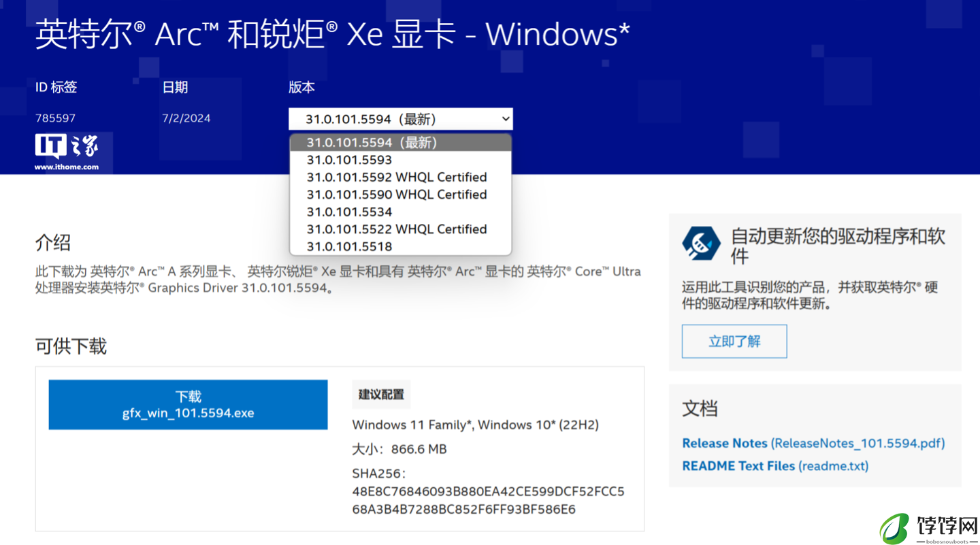
Task: Click the 文档 heading
Action: click(700, 409)
